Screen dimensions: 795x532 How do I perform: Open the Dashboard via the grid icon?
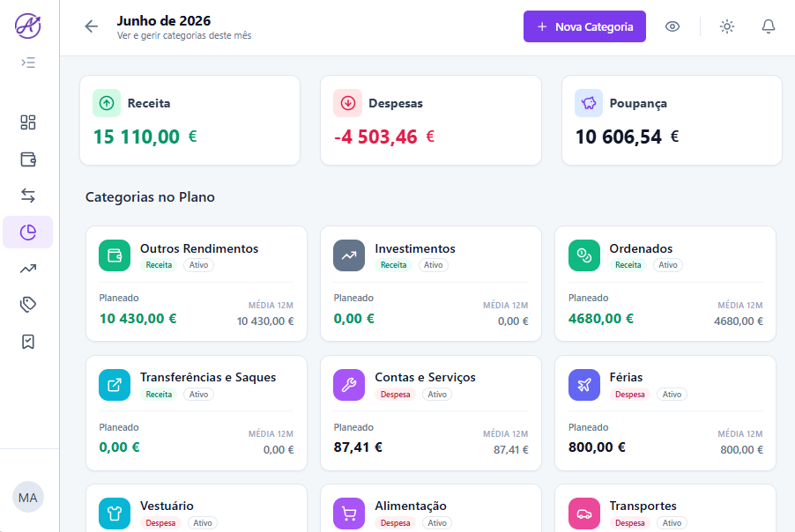27,123
